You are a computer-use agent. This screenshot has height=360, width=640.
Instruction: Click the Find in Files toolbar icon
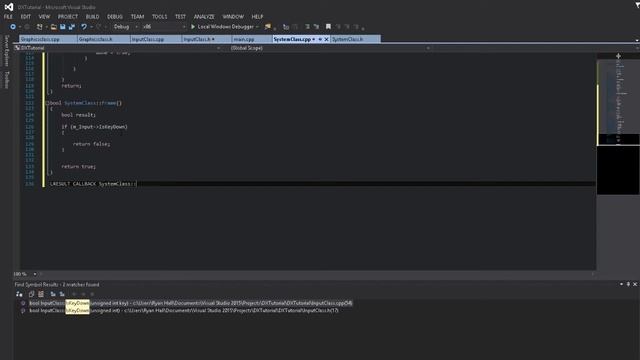click(268, 27)
